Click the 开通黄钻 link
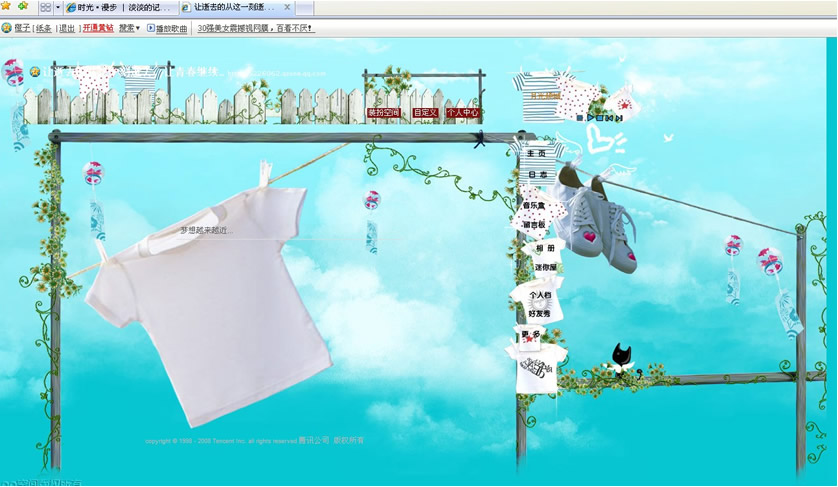The height and width of the screenshot is (487, 838). [98, 28]
